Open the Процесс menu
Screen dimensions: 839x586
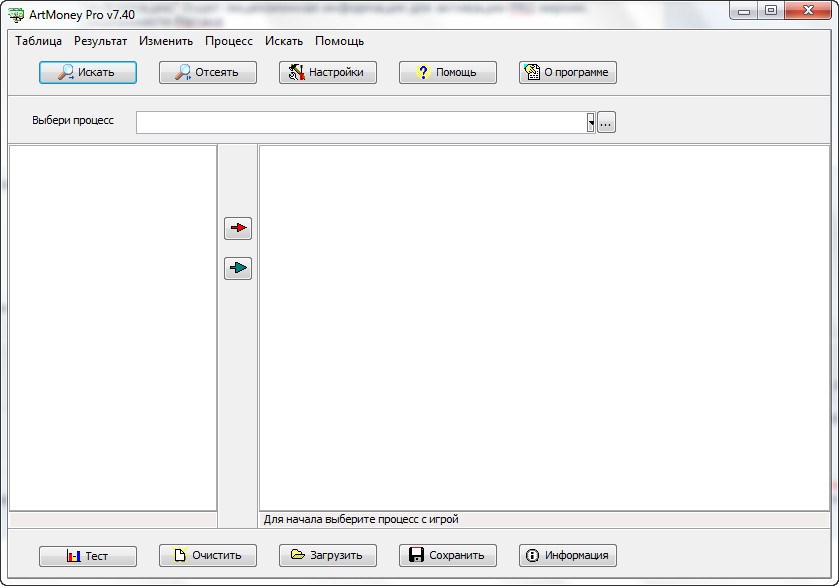229,41
